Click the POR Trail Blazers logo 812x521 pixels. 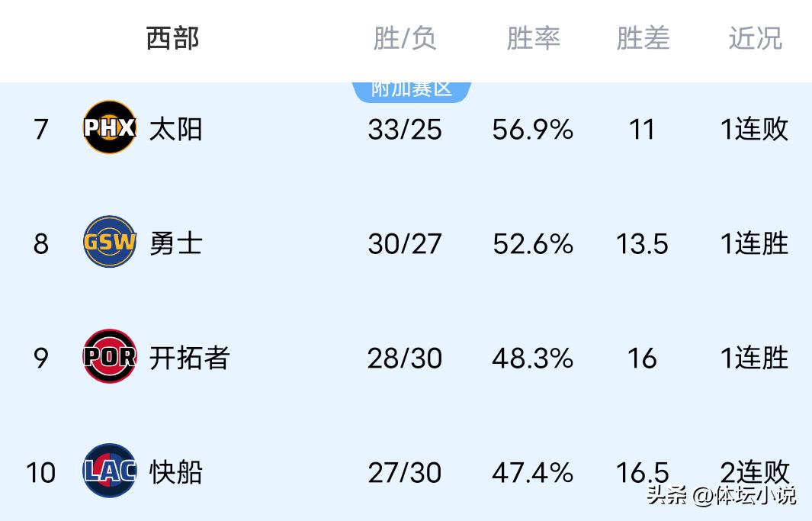(109, 356)
